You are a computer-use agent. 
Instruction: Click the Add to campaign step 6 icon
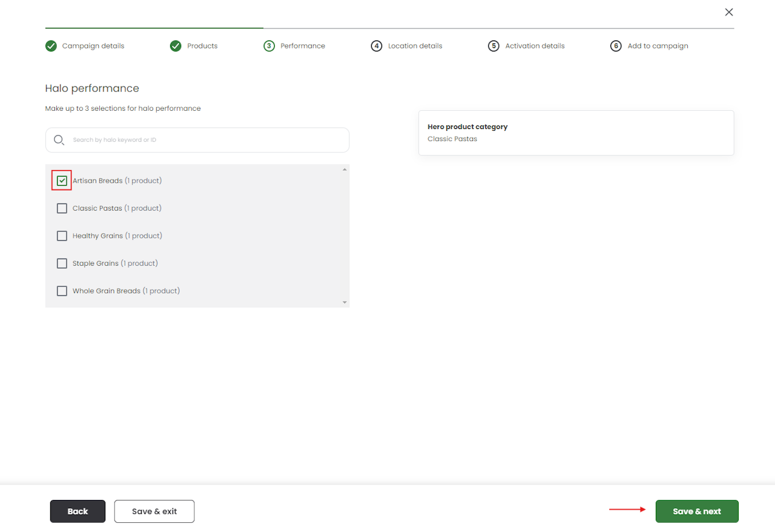[x=616, y=46]
